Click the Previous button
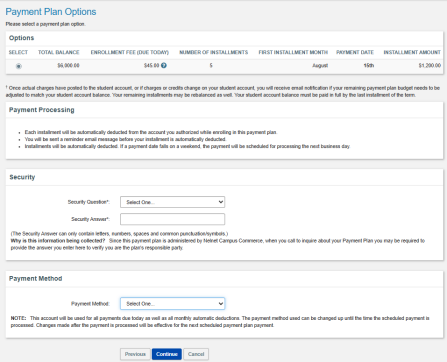Viewport: 447px width, 362px height. (135, 354)
